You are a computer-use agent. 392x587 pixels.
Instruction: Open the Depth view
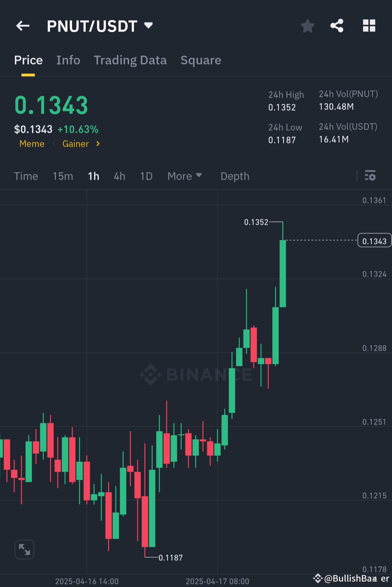tap(234, 176)
